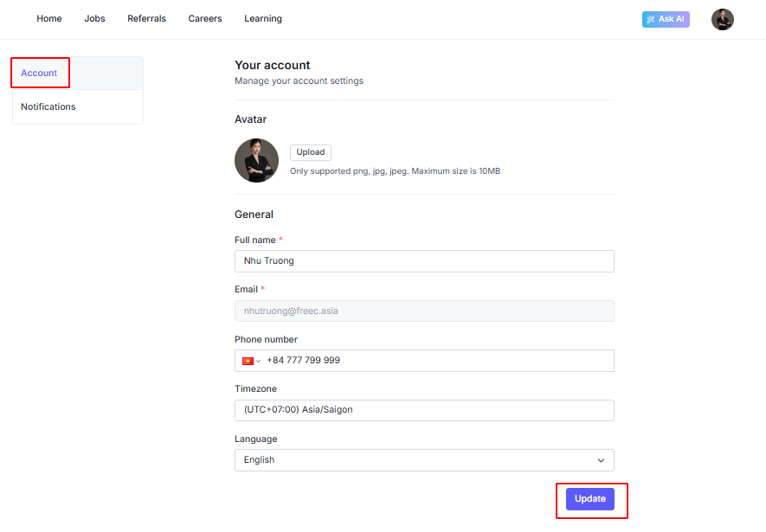This screenshot has width=766, height=532.
Task: Click the Ask AI button
Action: point(666,19)
